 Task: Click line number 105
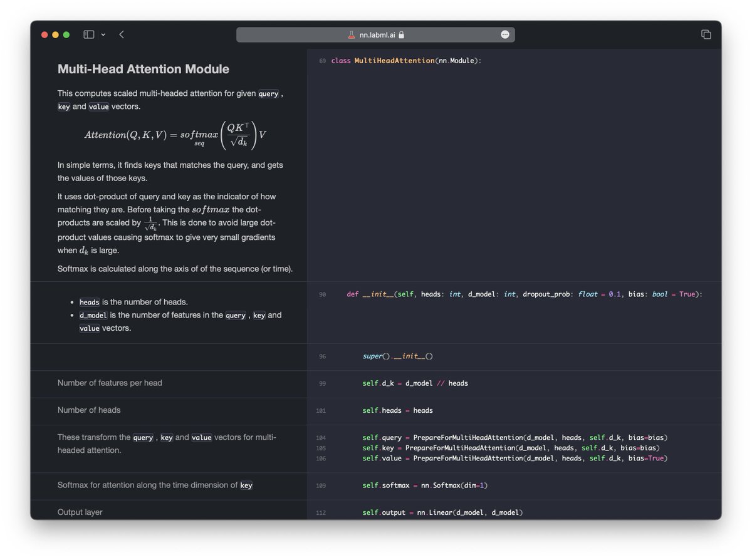(x=321, y=449)
